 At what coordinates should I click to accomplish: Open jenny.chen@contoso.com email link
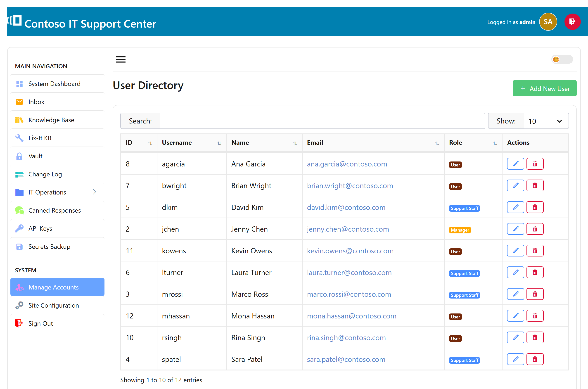pos(348,229)
